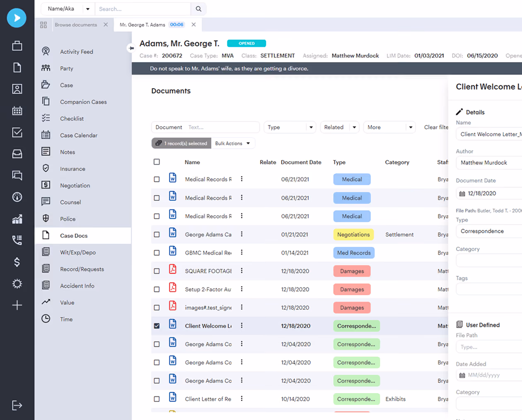Open the Tags field in details panel

click(489, 289)
